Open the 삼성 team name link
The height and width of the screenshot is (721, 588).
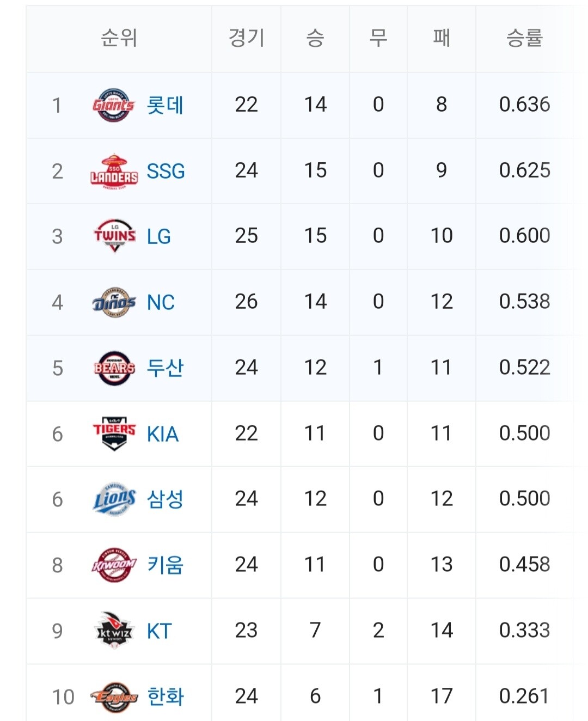tap(165, 499)
